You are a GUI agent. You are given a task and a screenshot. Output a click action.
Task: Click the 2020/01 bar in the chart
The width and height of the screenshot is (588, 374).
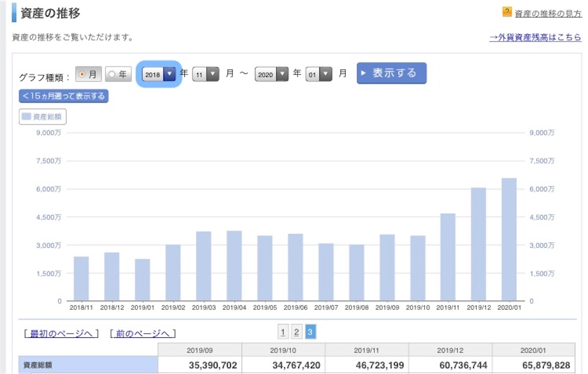pyautogui.click(x=509, y=239)
